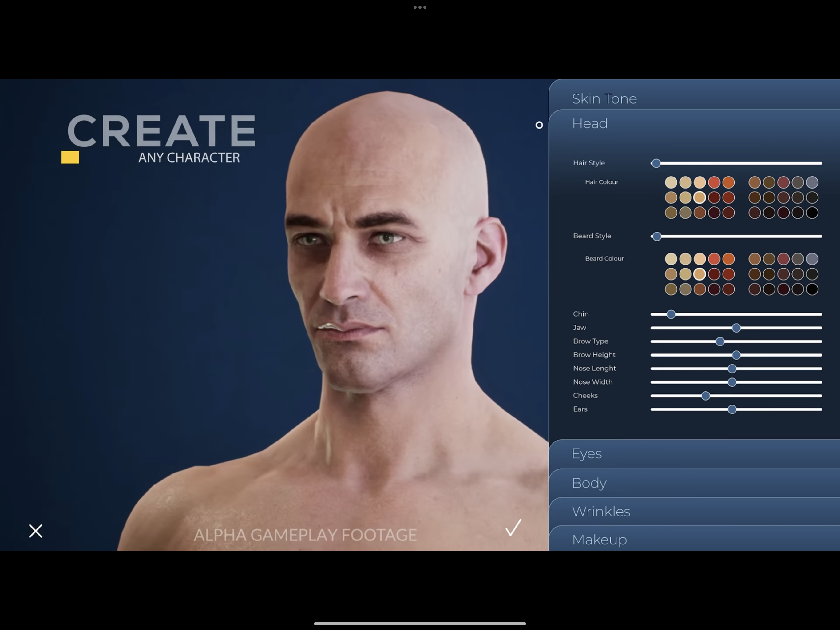This screenshot has width=840, height=630.
Task: Expand the Body section
Action: [x=694, y=483]
